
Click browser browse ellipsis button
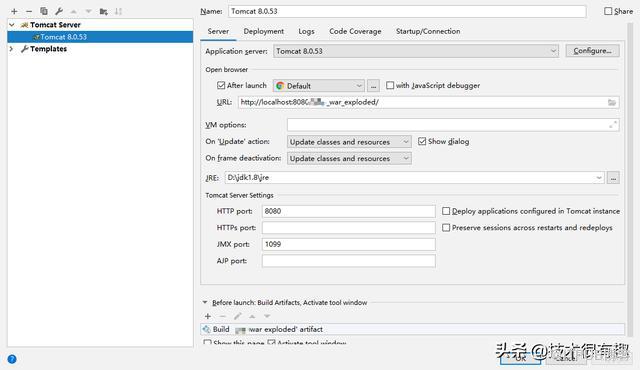click(373, 86)
